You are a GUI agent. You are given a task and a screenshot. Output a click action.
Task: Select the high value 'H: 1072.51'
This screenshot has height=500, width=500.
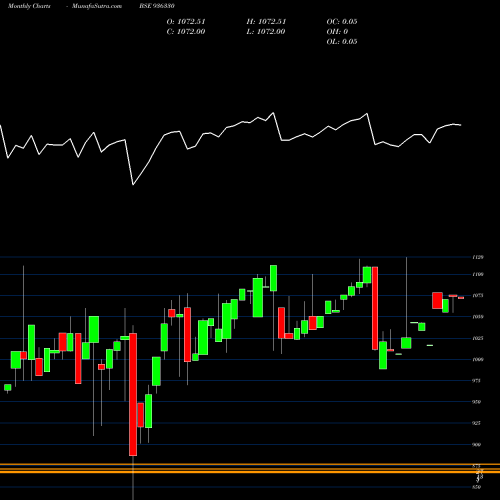coord(266,22)
